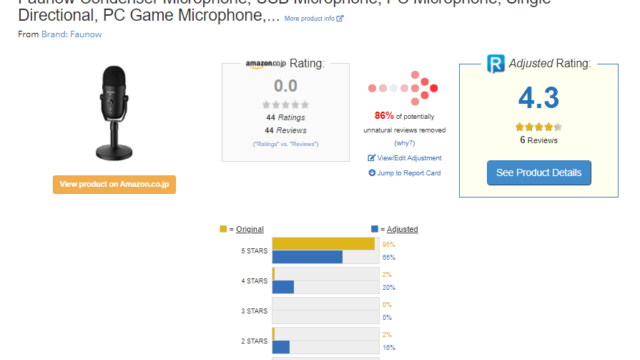The height and width of the screenshot is (360, 640).
Task: Jump to Report Card link
Action: click(x=409, y=173)
